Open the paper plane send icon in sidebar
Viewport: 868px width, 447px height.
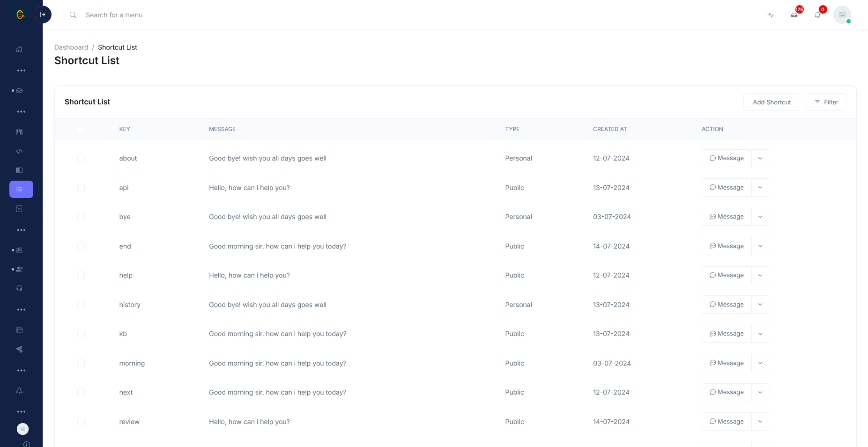(19, 349)
